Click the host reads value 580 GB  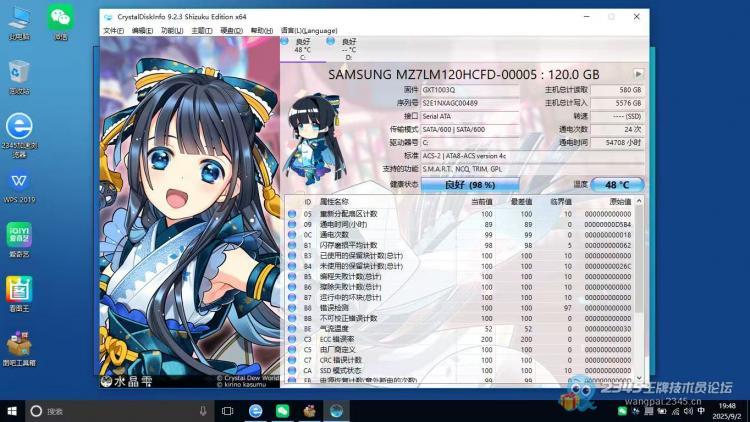tap(617, 90)
